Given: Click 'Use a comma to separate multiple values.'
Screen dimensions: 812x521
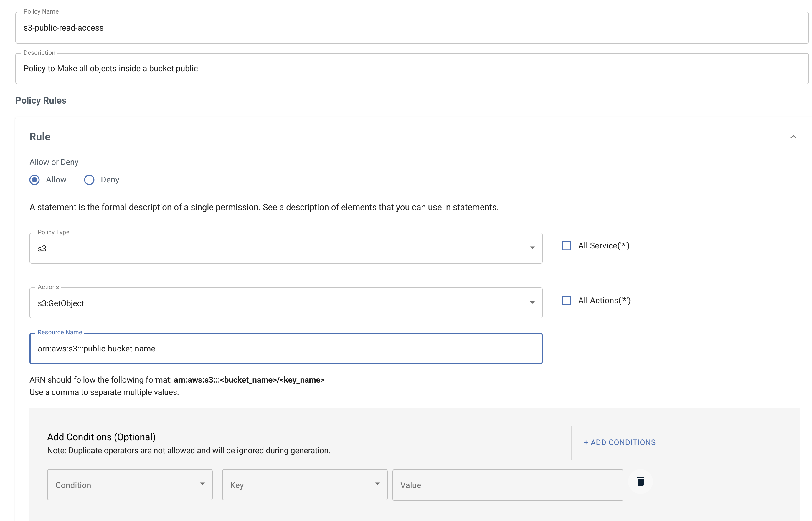Looking at the screenshot, I should coord(104,392).
